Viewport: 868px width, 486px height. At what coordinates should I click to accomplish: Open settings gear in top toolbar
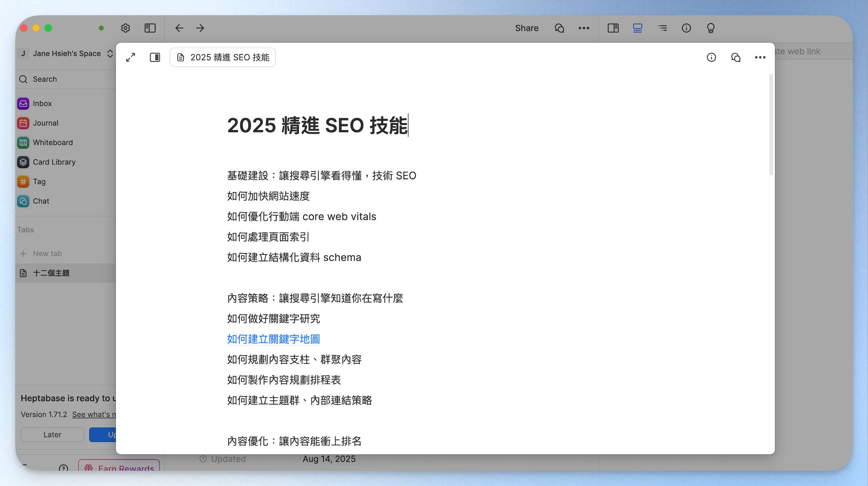pos(125,28)
